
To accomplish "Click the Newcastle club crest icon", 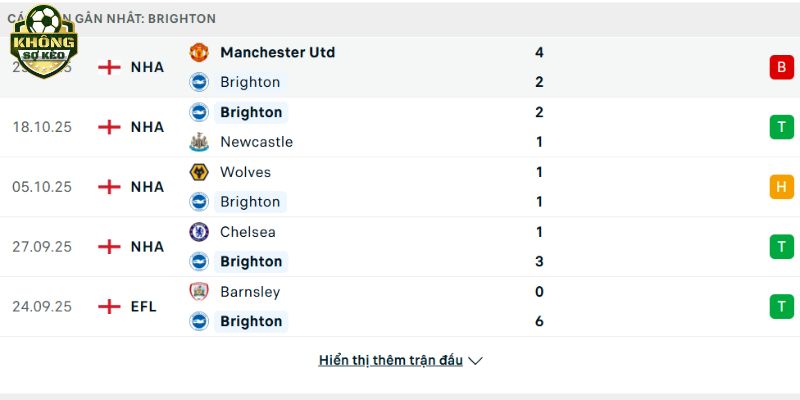I will 198,142.
